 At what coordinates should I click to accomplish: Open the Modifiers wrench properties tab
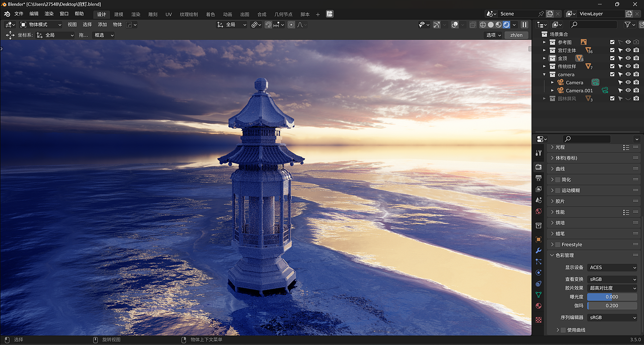pos(538,250)
